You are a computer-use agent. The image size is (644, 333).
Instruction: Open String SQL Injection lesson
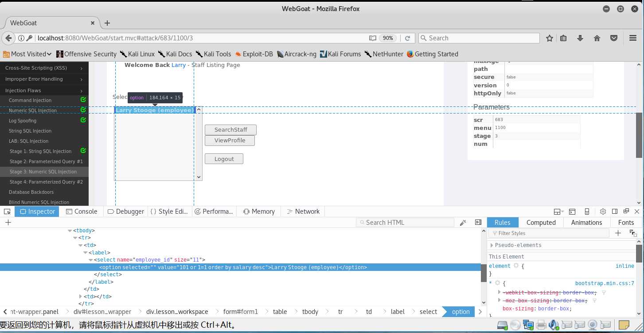[x=30, y=131]
